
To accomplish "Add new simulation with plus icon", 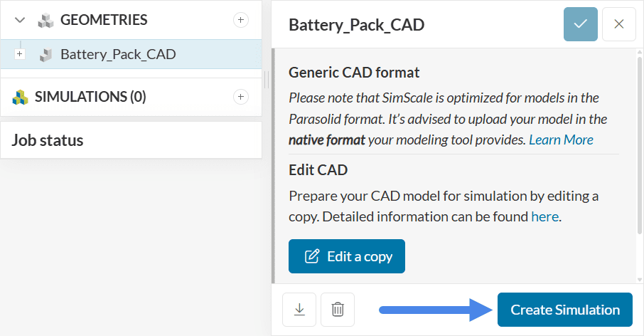I will 241,97.
